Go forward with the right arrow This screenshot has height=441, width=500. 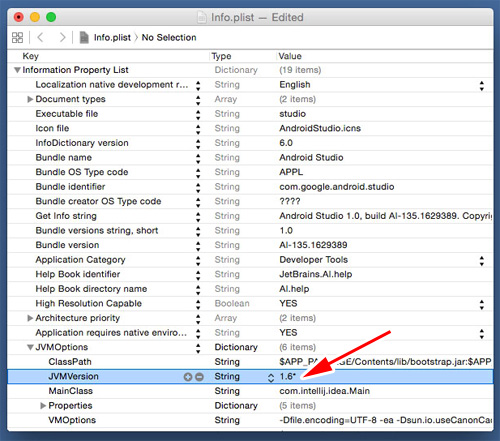(62, 37)
